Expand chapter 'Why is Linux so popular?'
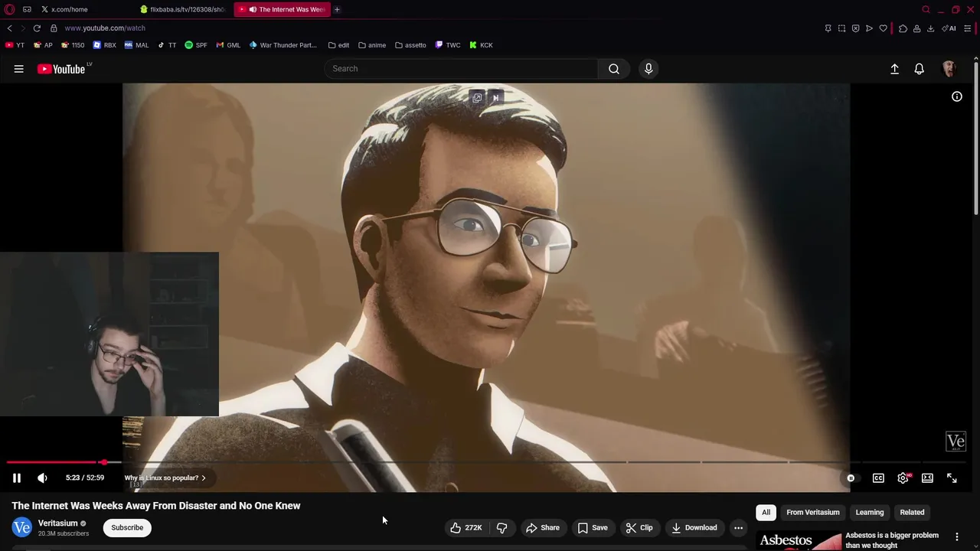The height and width of the screenshot is (551, 980). (x=165, y=478)
